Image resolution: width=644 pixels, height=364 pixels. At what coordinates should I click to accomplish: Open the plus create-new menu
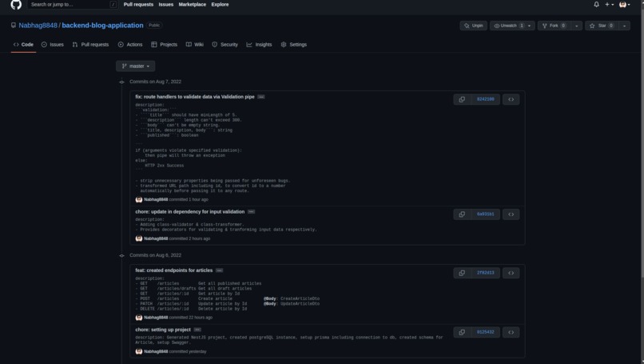(x=609, y=5)
